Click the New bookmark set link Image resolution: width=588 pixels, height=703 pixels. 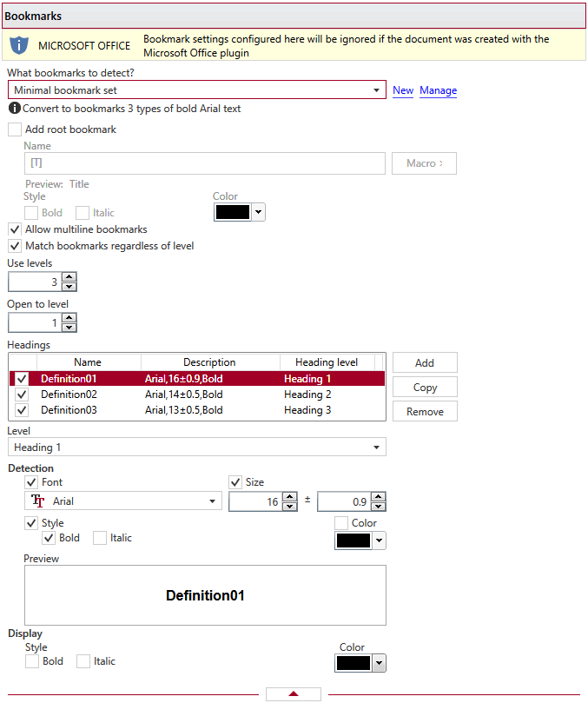(x=403, y=90)
